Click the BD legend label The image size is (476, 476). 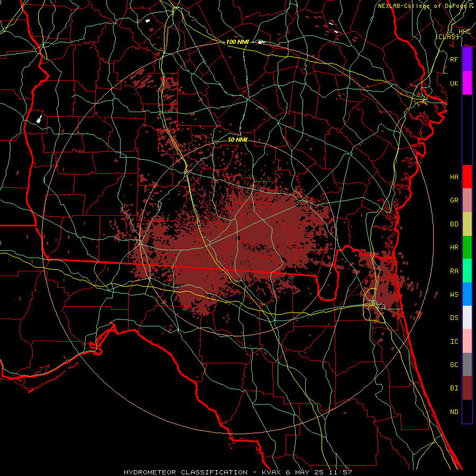[454, 224]
